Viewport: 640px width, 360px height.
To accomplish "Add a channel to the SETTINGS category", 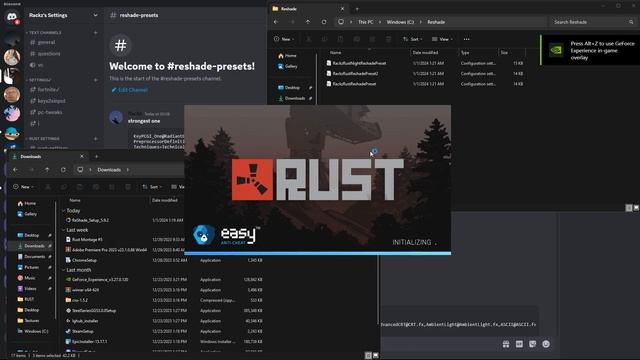I will point(96,80).
